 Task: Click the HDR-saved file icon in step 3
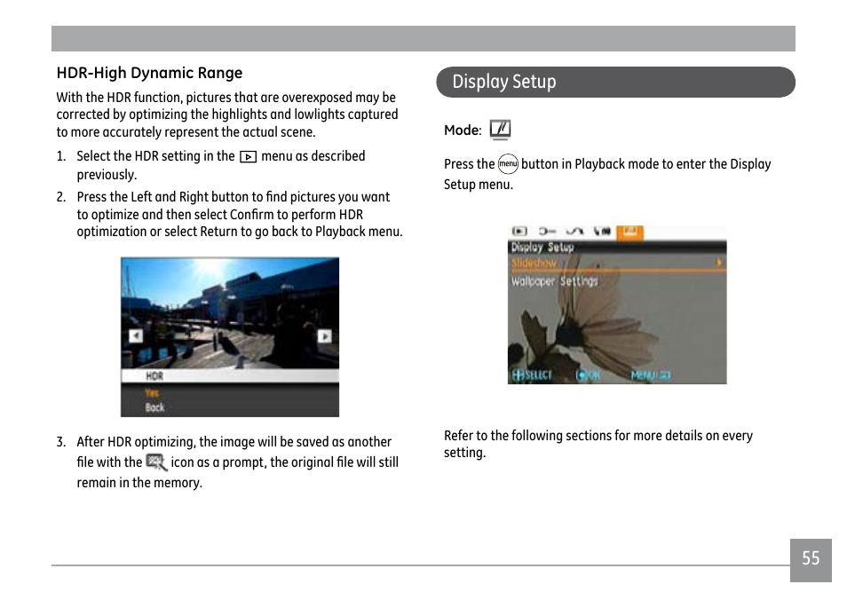point(156,462)
